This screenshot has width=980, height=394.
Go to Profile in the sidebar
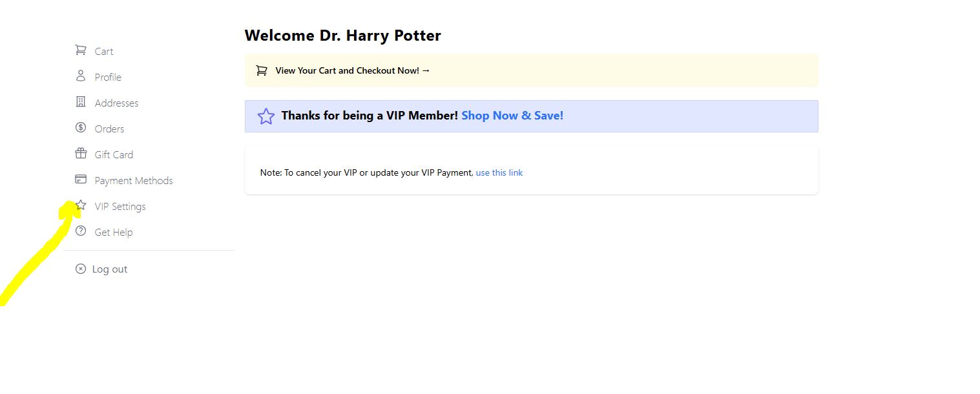coord(108,78)
